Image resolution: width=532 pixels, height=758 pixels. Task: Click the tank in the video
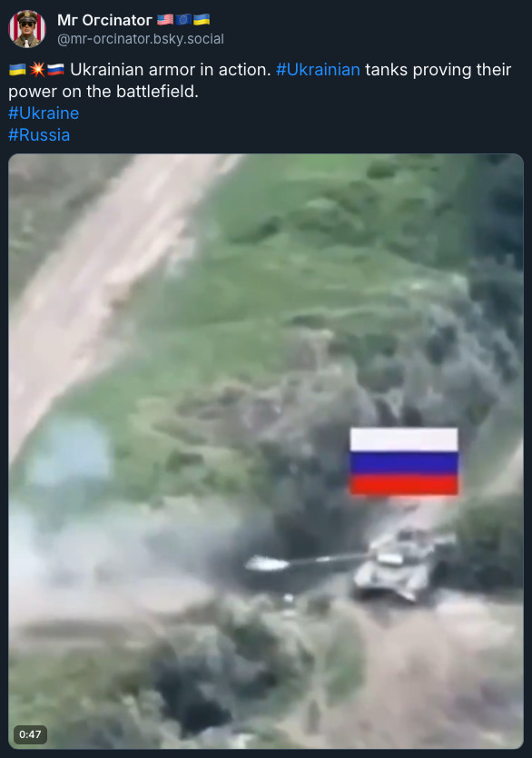tap(399, 565)
